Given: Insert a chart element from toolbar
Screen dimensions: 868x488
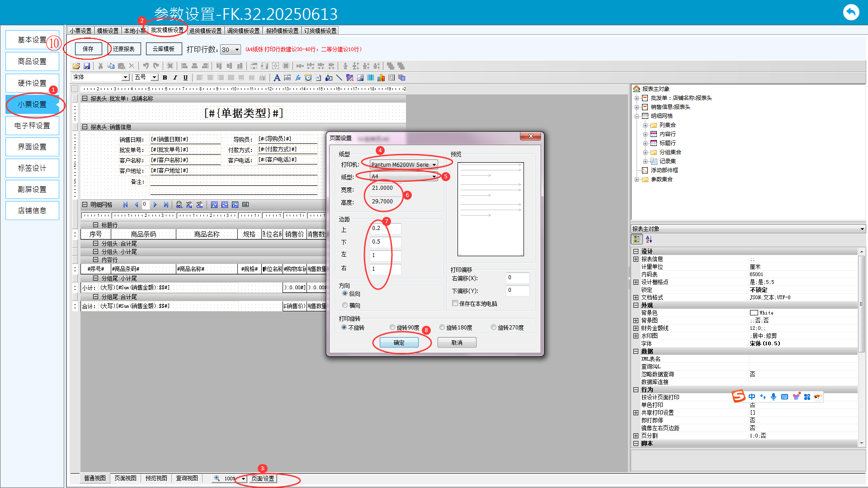Looking at the screenshot, I should 381,78.
